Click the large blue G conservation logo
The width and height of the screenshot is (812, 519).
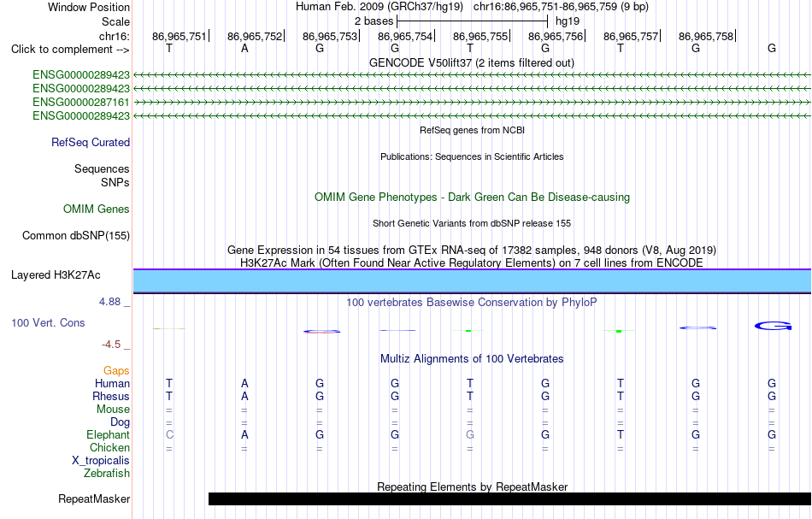coord(774,326)
